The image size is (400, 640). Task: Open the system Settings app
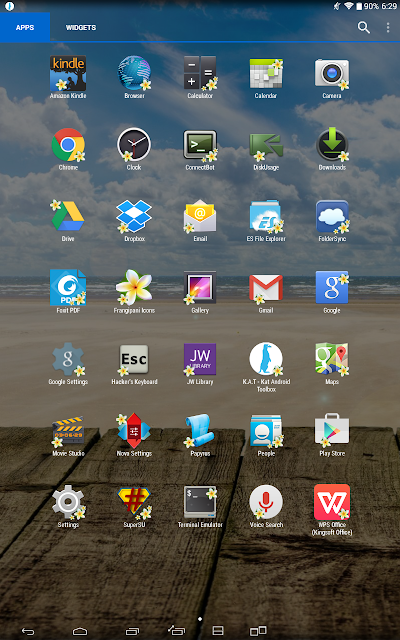pos(69,502)
